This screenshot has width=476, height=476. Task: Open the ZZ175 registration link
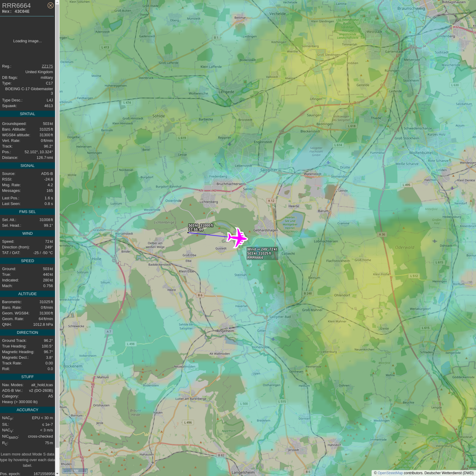point(47,66)
